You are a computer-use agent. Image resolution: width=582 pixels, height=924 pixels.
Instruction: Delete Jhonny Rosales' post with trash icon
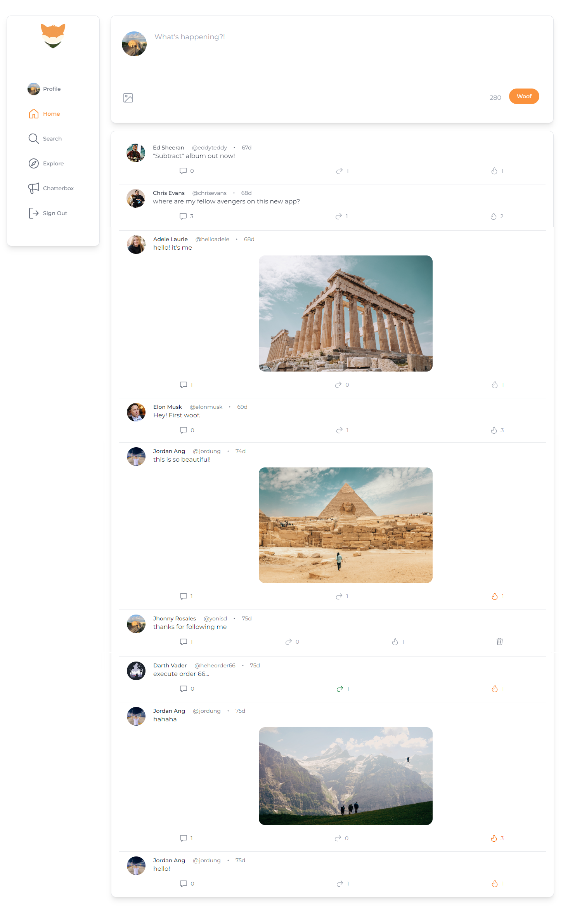499,641
